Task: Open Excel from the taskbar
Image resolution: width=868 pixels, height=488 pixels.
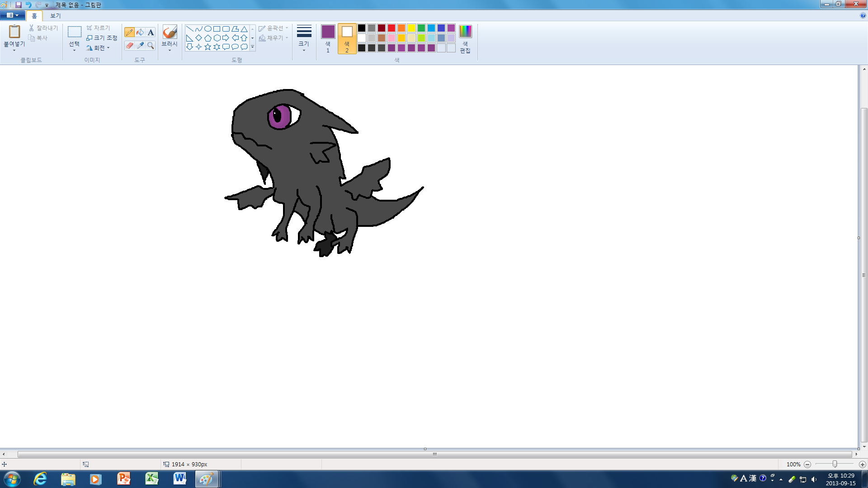Action: coord(151,479)
